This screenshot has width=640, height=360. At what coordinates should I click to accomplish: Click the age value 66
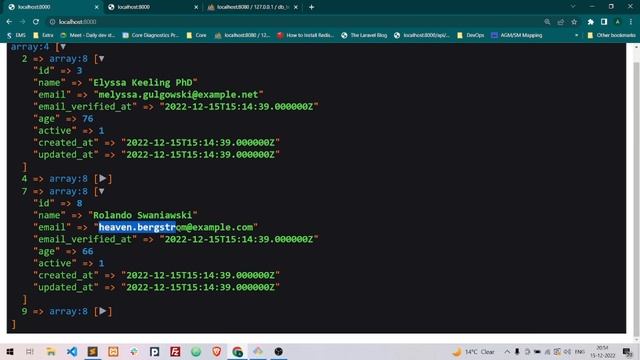click(x=88, y=251)
